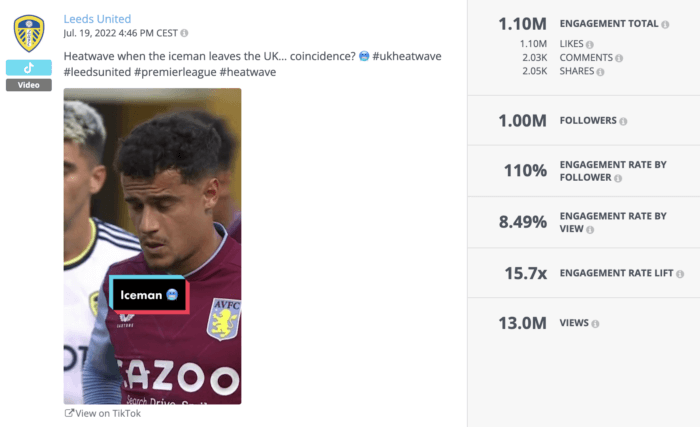Click info icon beside Engagement Rate Lift

point(680,273)
